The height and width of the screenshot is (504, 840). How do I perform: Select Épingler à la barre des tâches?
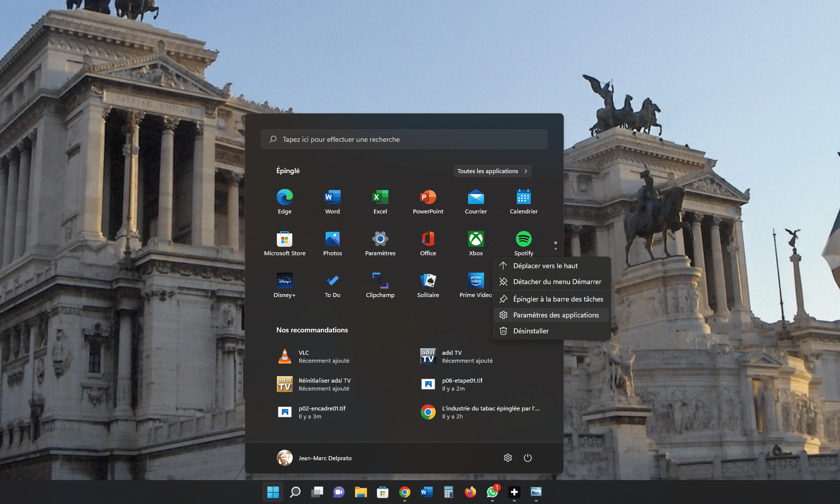(558, 299)
